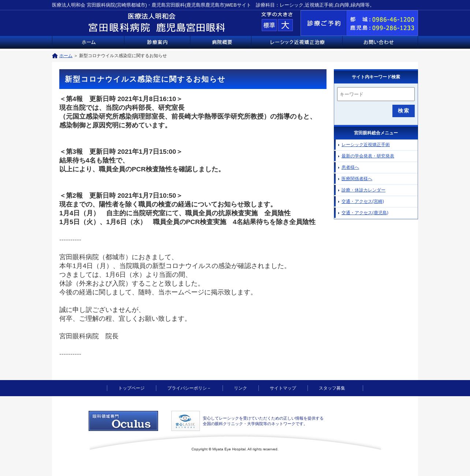Open the 診療案内 navigation menu
470x476 pixels.
(157, 42)
